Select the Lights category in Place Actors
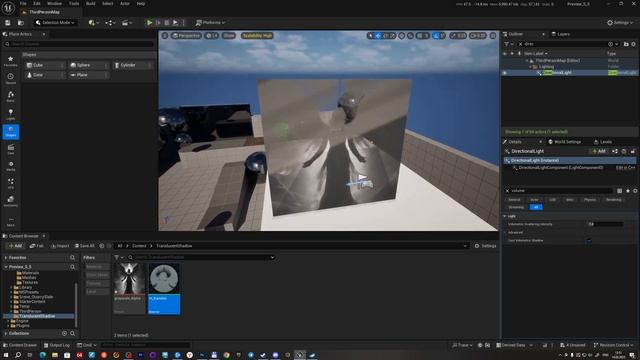 [x=11, y=114]
